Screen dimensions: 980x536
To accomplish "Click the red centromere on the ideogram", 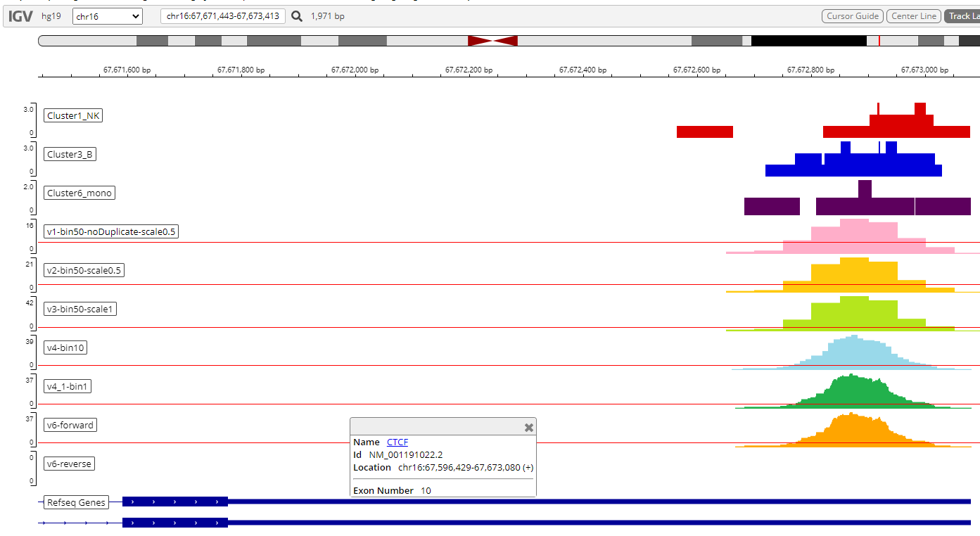I will tap(492, 41).
